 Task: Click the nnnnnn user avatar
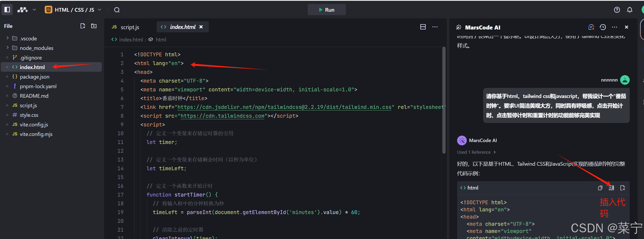pos(625,80)
